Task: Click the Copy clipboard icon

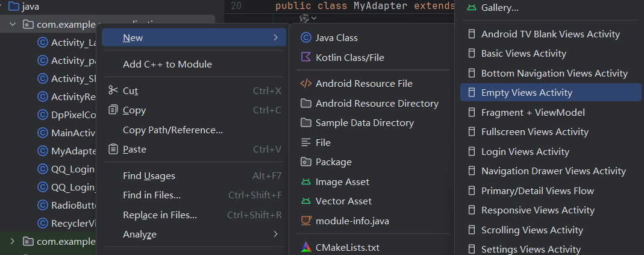Action: pyautogui.click(x=113, y=110)
